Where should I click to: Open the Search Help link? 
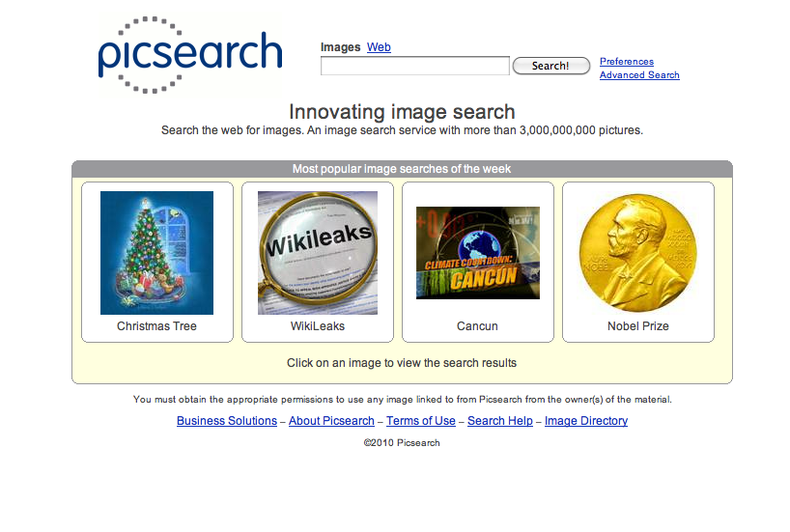coord(500,421)
